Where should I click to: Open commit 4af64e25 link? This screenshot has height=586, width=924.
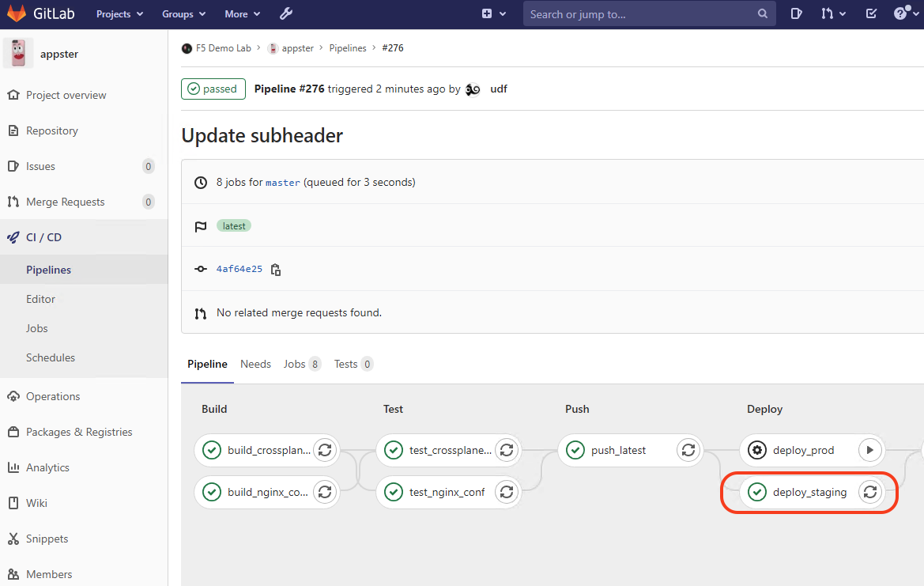point(239,269)
